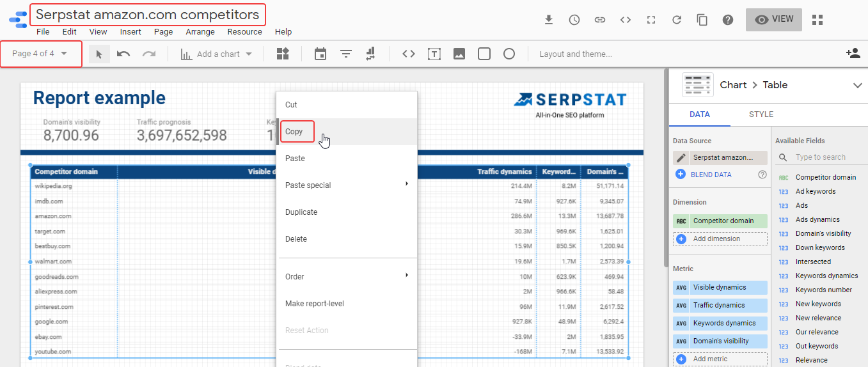Open version history clock icon

(x=574, y=20)
